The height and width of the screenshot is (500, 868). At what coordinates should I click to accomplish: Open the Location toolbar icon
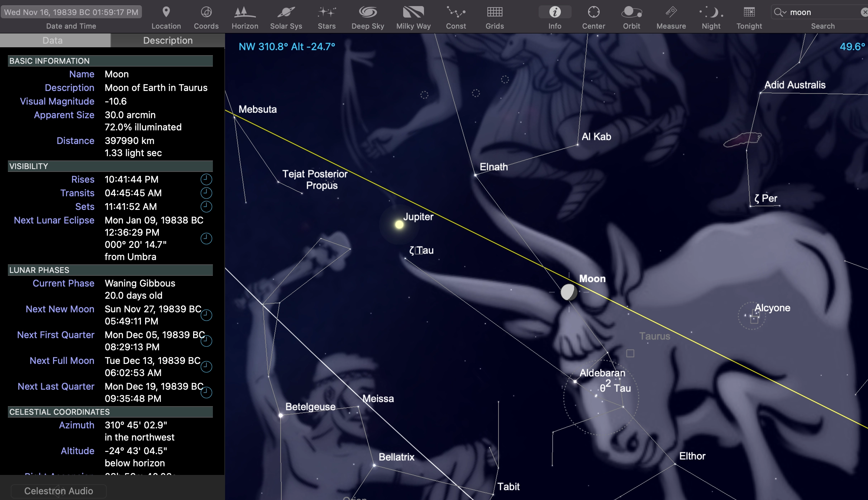pos(166,13)
